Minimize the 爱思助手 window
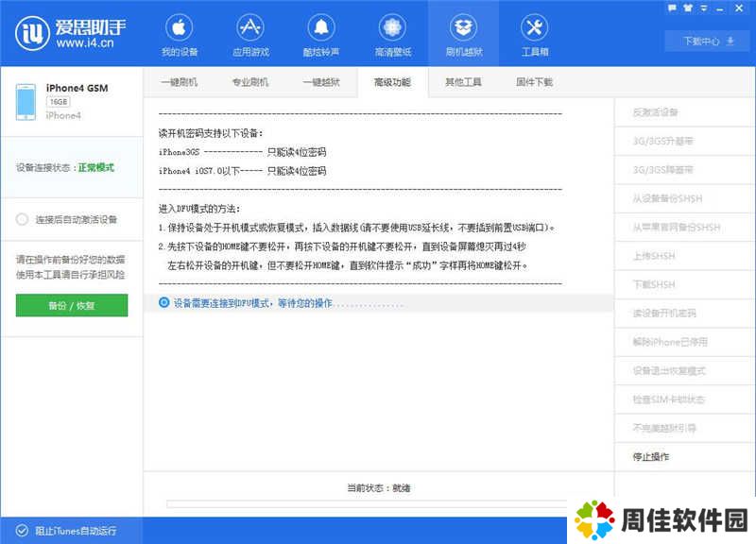 click(x=720, y=8)
